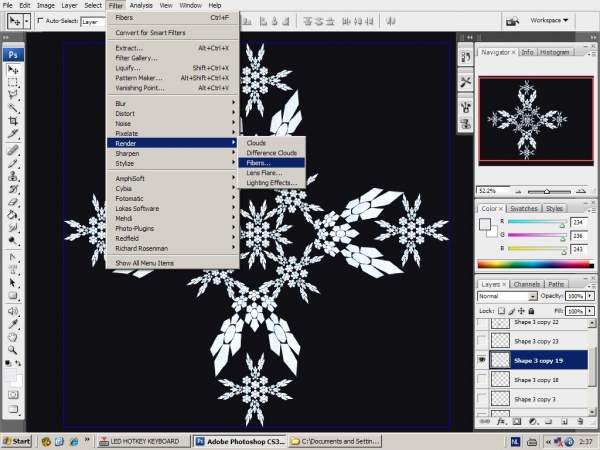Screen dimensions: 600x450
Task: Click the Navigator preview thumbnail
Action: click(536, 119)
